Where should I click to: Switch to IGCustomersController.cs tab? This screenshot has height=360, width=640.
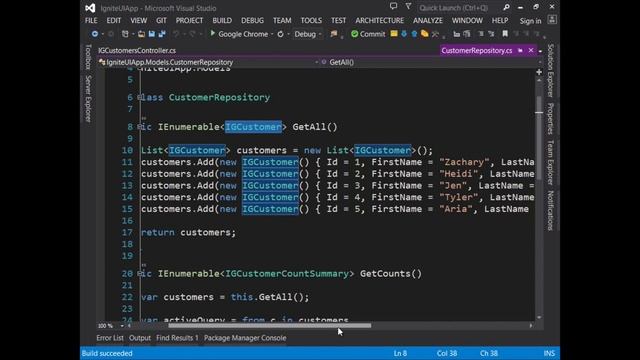[137, 51]
